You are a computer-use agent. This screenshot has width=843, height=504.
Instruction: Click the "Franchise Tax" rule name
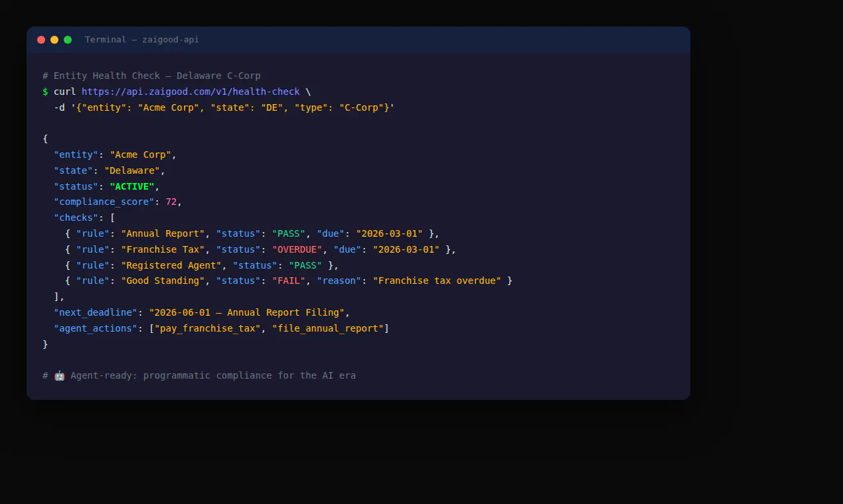click(163, 249)
